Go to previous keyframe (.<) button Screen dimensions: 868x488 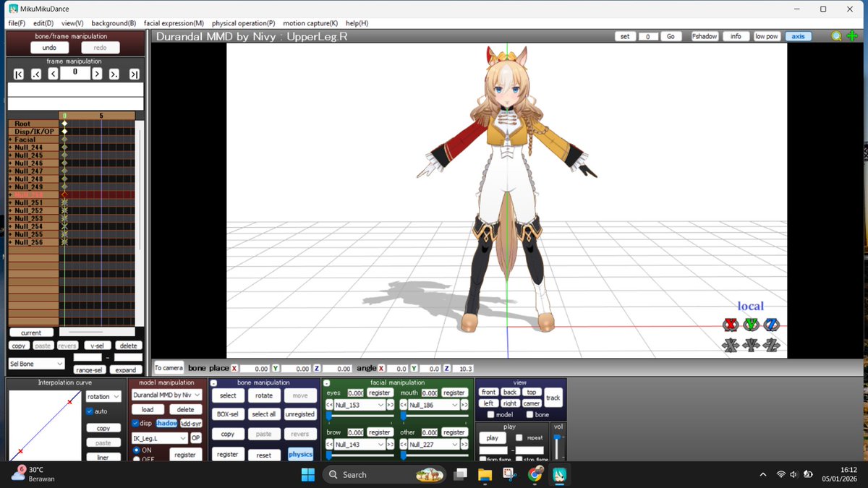tap(36, 74)
